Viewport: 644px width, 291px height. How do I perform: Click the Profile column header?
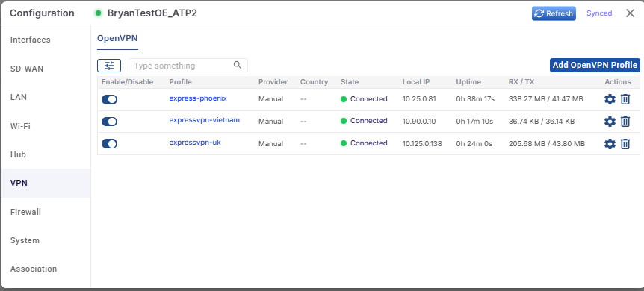click(x=180, y=81)
